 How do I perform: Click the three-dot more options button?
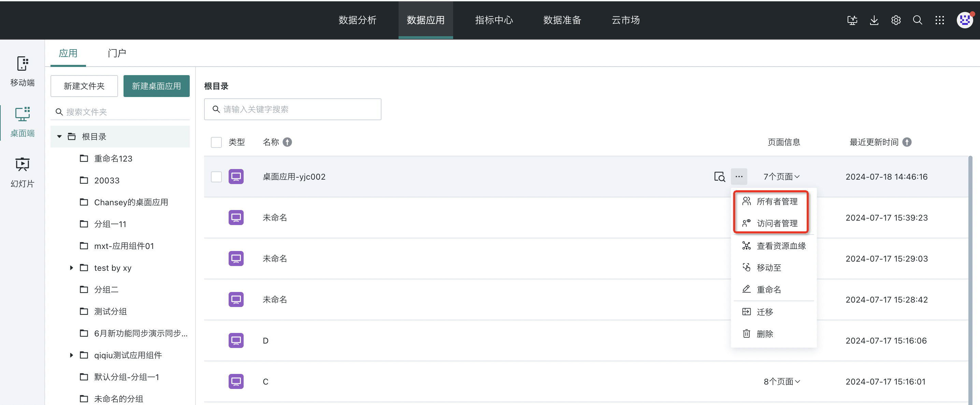click(739, 177)
